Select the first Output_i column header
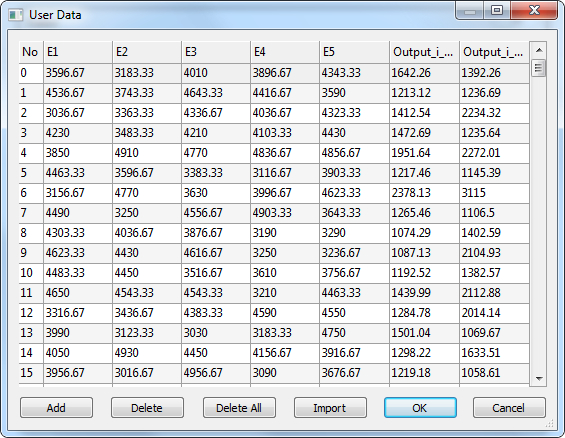The image size is (565, 438). (424, 52)
